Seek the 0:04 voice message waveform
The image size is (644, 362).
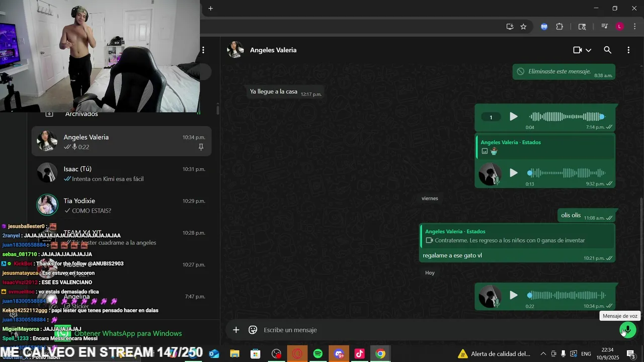click(567, 117)
